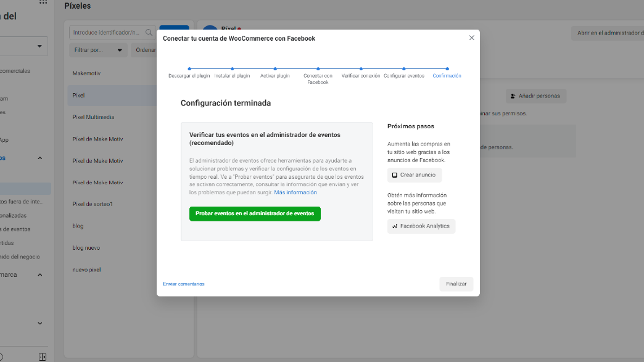Click the Confirmación step dot
This screenshot has height=362, width=644.
point(447,69)
